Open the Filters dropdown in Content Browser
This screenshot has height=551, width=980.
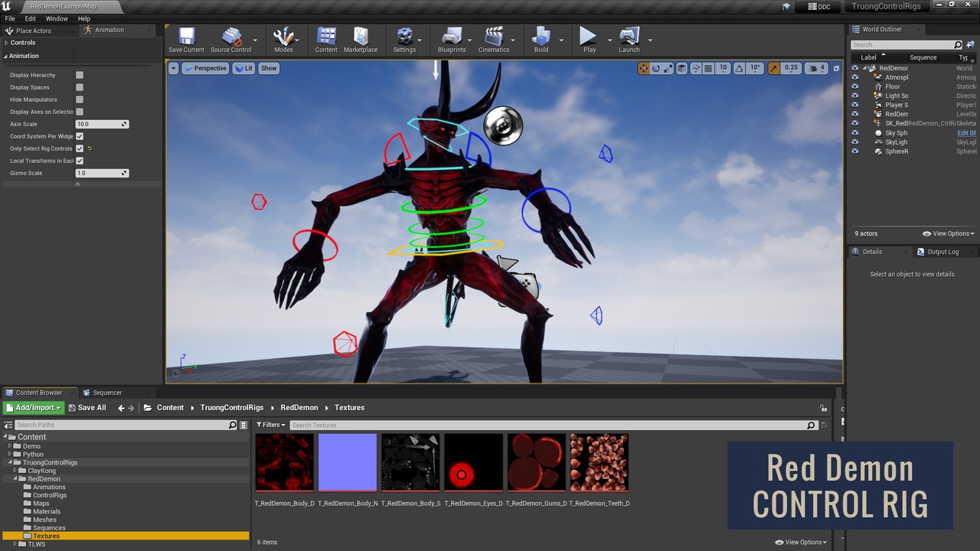[271, 425]
